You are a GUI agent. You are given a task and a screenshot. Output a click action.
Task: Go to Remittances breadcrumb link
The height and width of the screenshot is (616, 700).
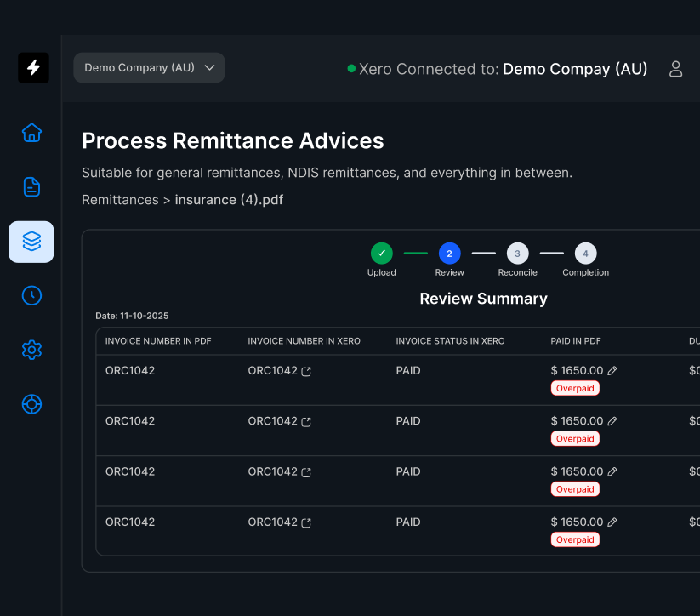point(120,200)
